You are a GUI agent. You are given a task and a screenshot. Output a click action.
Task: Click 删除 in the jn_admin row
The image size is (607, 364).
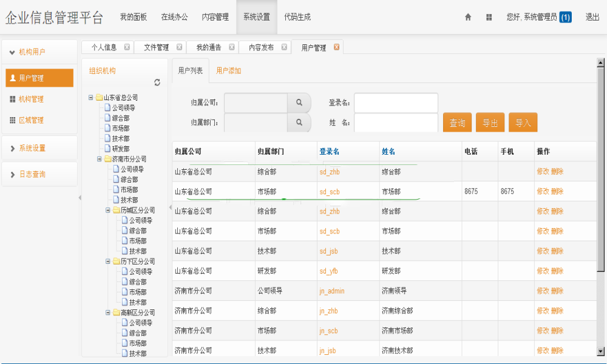[x=557, y=291]
